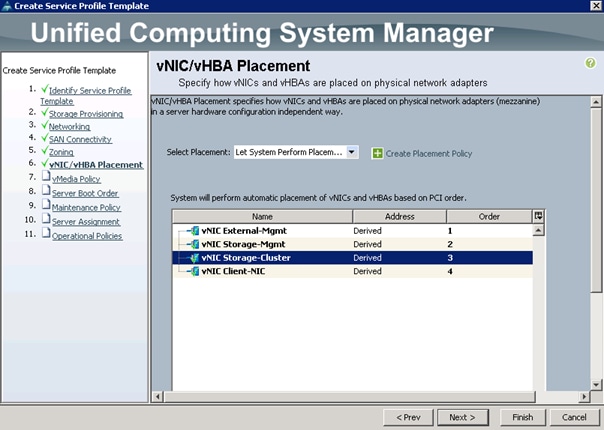Click the page icon next to vMedia Policy
Viewport: 604px width, 430px height.
click(x=46, y=176)
